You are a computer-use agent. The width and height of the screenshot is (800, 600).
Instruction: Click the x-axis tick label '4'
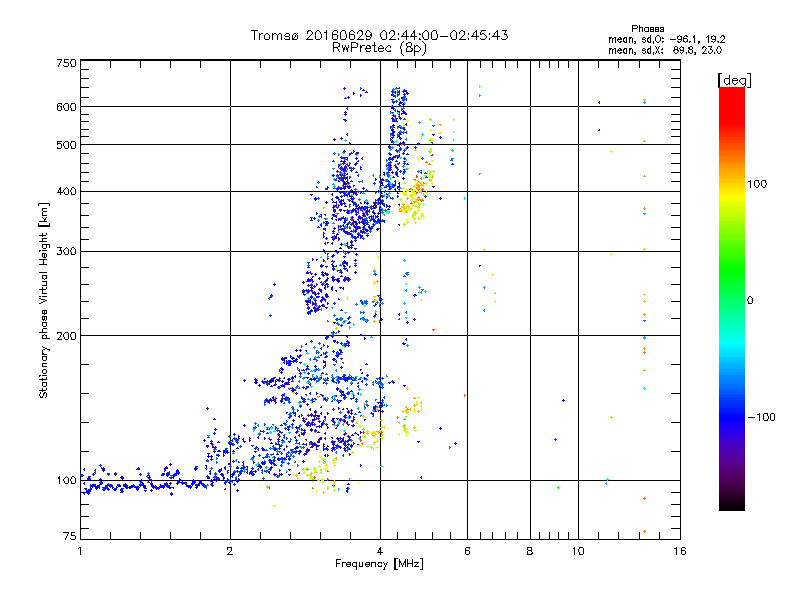point(380,551)
